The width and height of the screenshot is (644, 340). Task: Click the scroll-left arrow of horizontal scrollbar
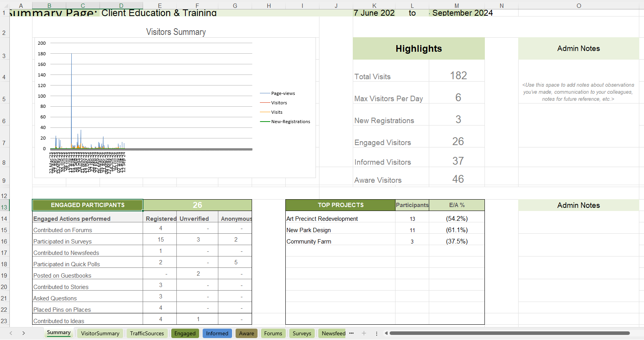(x=386, y=333)
